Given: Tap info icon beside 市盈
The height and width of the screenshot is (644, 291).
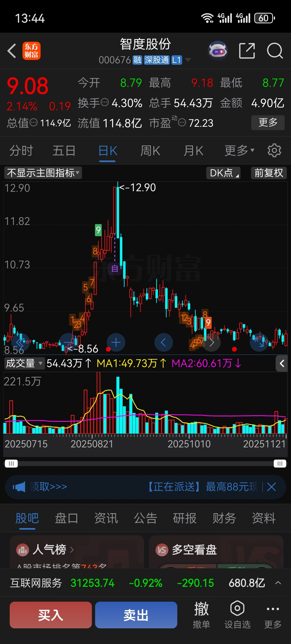Looking at the screenshot, I should [182, 123].
